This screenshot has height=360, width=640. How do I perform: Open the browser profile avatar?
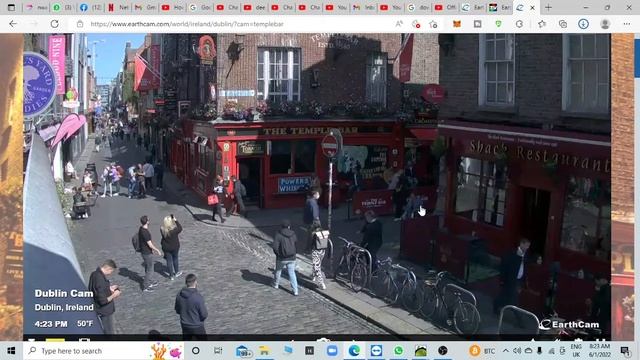(605, 24)
